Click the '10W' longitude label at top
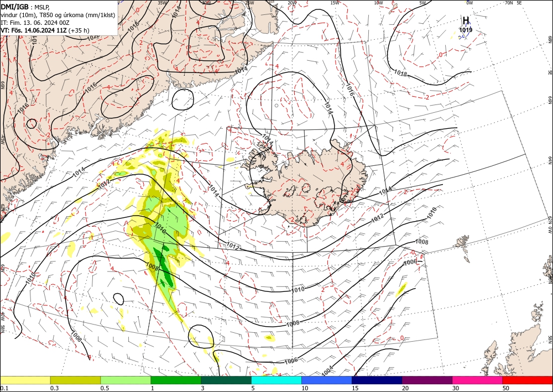 click(378, 2)
